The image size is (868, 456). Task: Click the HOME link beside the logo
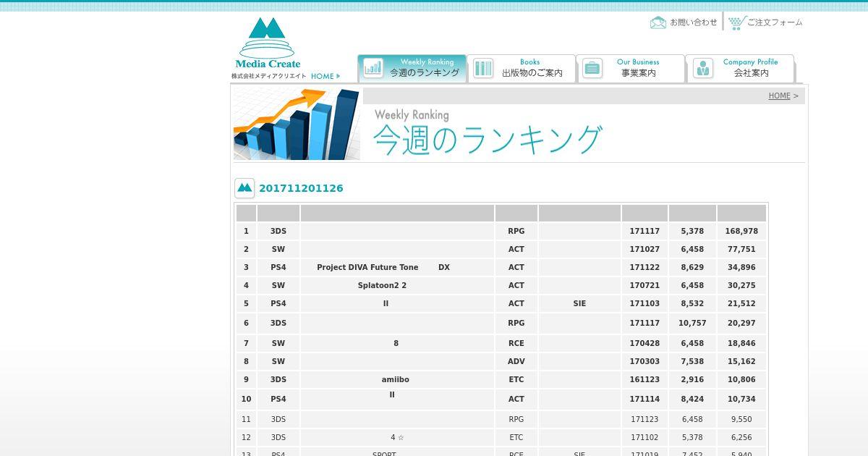(x=325, y=76)
